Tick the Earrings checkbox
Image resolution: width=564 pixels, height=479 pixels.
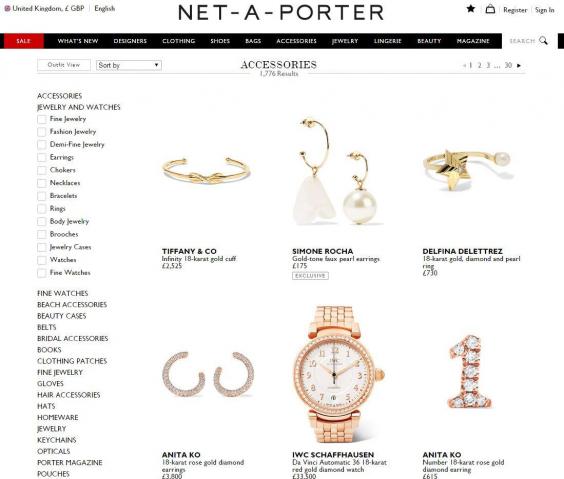pos(42,158)
